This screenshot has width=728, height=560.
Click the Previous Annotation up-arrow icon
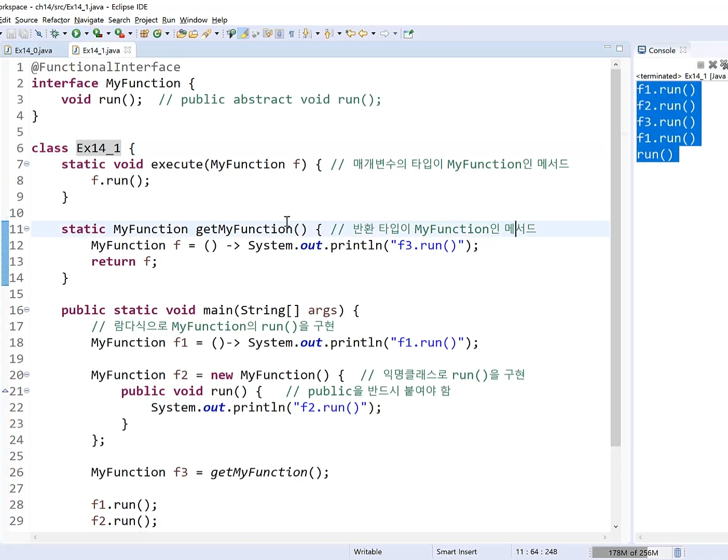click(328, 34)
